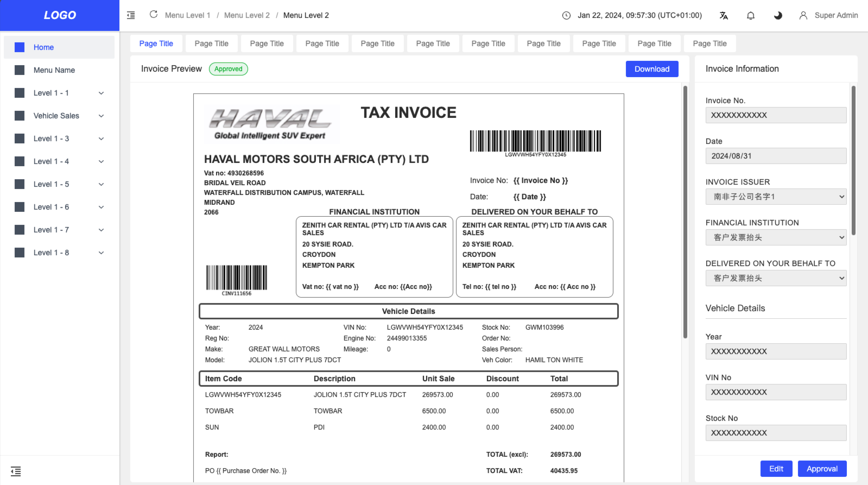
Task: Click the refresh icon beside breadcrumb
Action: (x=154, y=15)
